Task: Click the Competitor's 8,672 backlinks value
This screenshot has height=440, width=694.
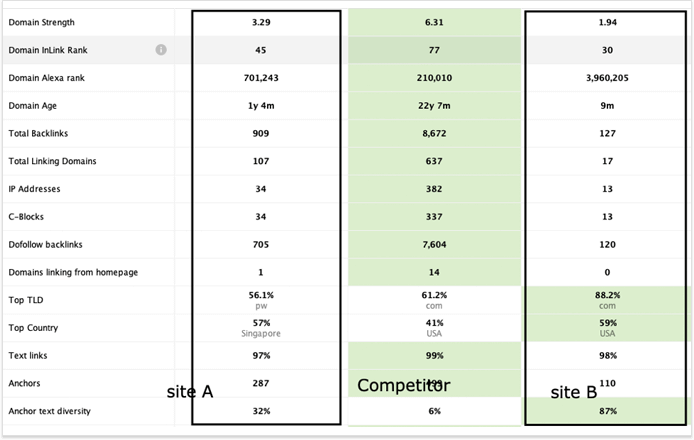Action: [435, 133]
